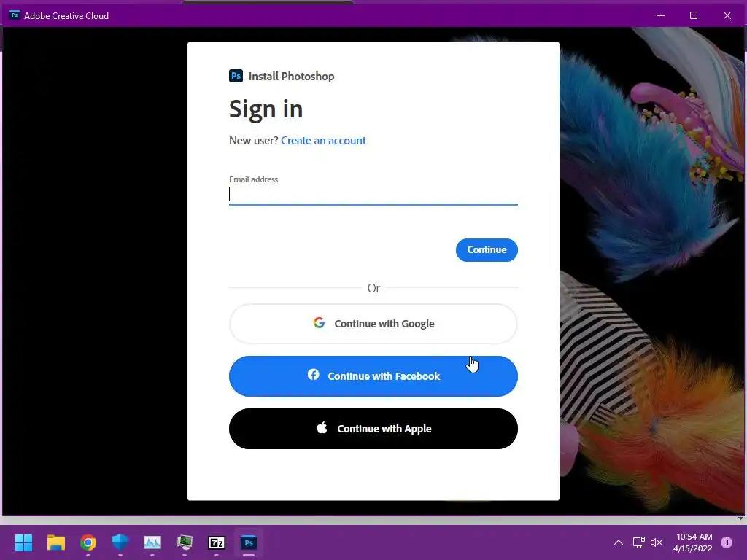This screenshot has width=747, height=560.
Task: Open File Explorer from the taskbar
Action: [55, 542]
